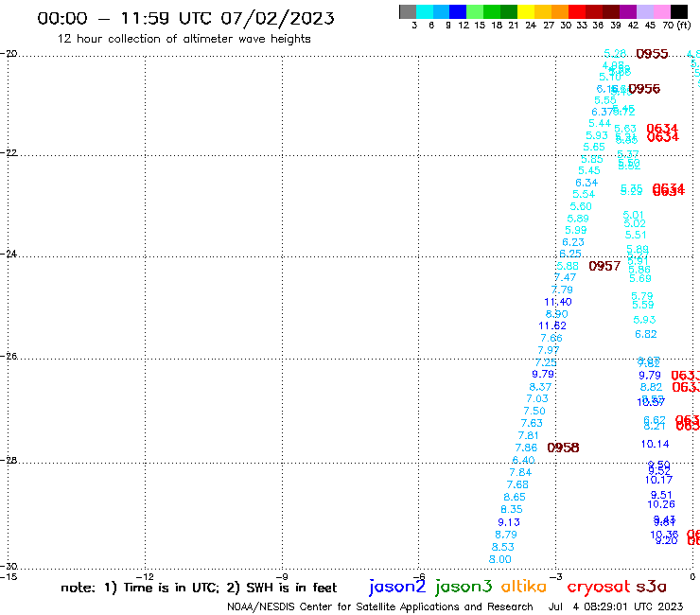Click the -24 latitude axis label
Viewport: 700px width, 615px height.
coord(9,254)
